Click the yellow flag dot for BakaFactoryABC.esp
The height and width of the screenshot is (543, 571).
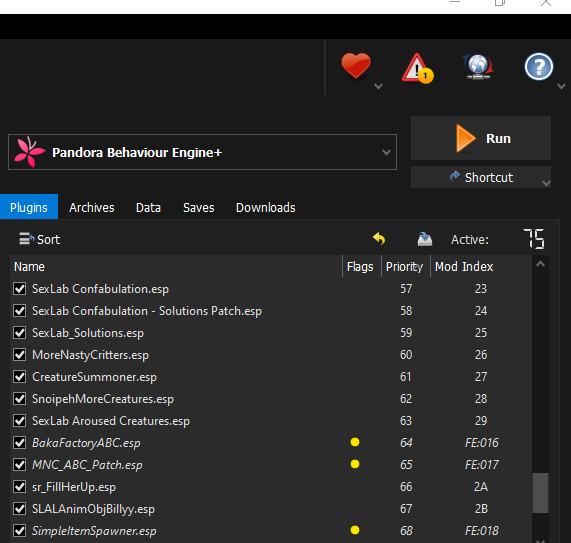tap(355, 442)
